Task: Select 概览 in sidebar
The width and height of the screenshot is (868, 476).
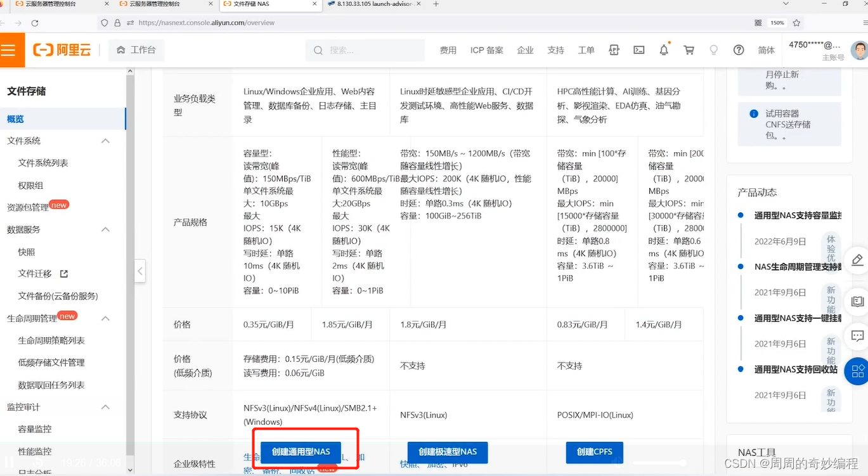Action: coord(63,119)
